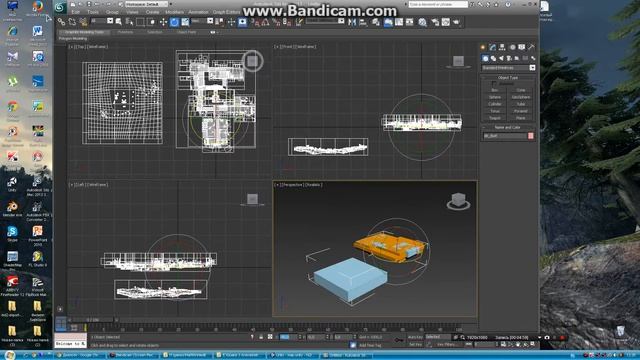Viewport: 640px width, 360px height.
Task: Open the Material Editor
Action: click(422, 22)
